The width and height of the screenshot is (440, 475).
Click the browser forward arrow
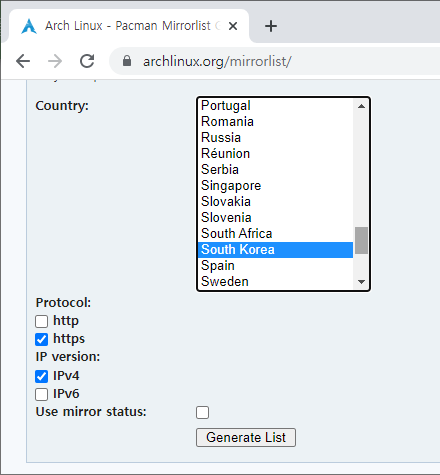55,61
